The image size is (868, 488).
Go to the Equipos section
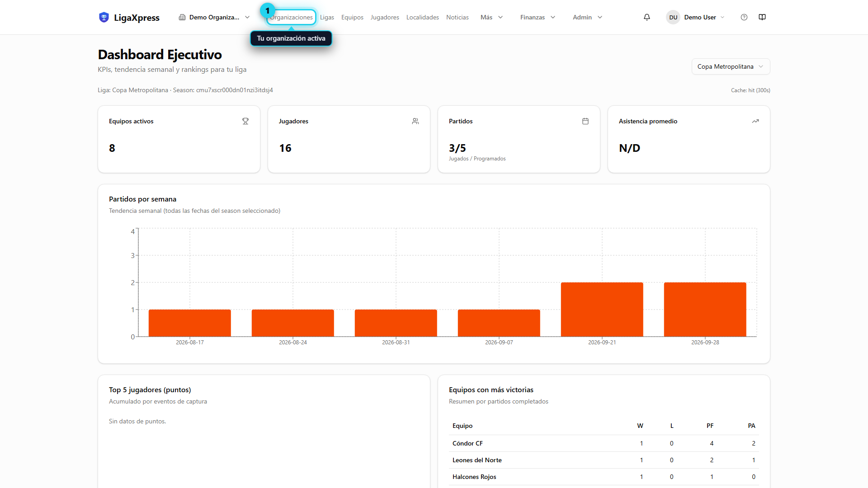pyautogui.click(x=352, y=17)
